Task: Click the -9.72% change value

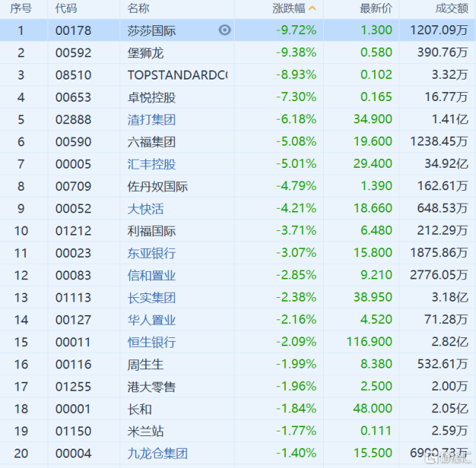Action: click(x=296, y=30)
